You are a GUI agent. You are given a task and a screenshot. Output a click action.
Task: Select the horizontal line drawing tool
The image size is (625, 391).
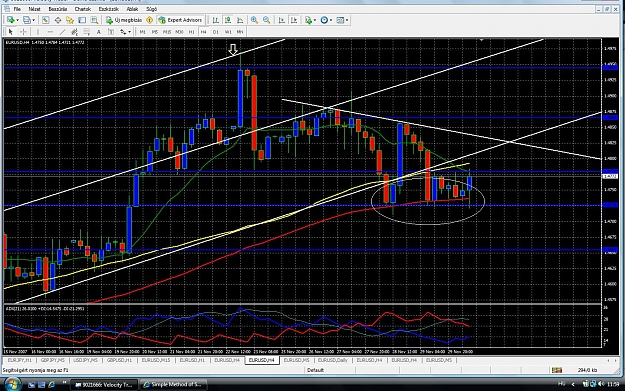pyautogui.click(x=50, y=31)
